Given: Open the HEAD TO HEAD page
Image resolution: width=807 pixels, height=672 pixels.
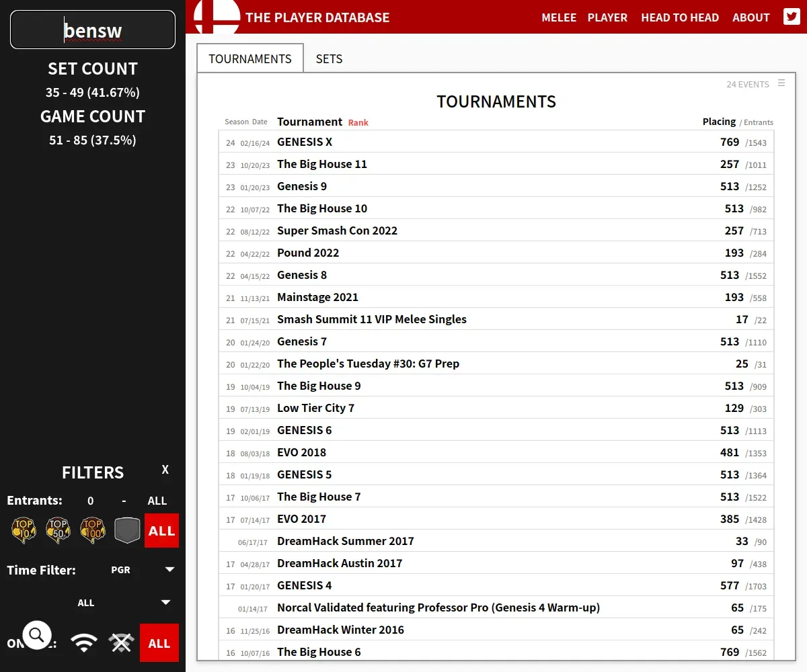Looking at the screenshot, I should [680, 17].
